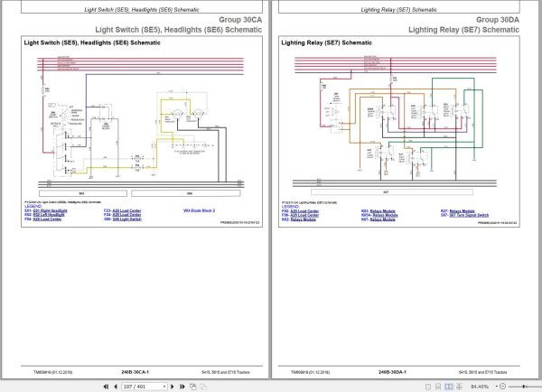Switch to single page view
This screenshot has height=392, width=542.
coord(428,387)
